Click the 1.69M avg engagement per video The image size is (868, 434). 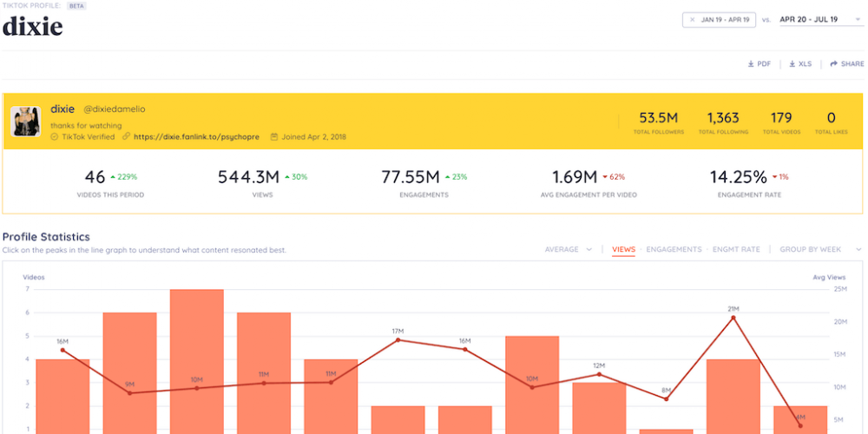point(588,183)
